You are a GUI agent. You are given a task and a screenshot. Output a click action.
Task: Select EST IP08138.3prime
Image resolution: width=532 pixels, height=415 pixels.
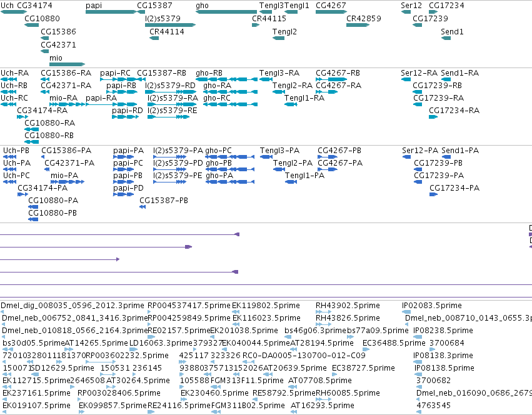coord(443,356)
